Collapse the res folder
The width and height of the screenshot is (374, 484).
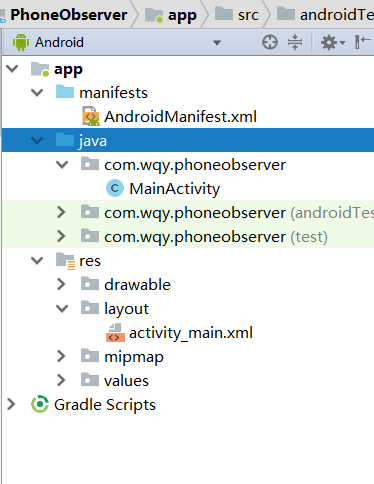click(37, 261)
